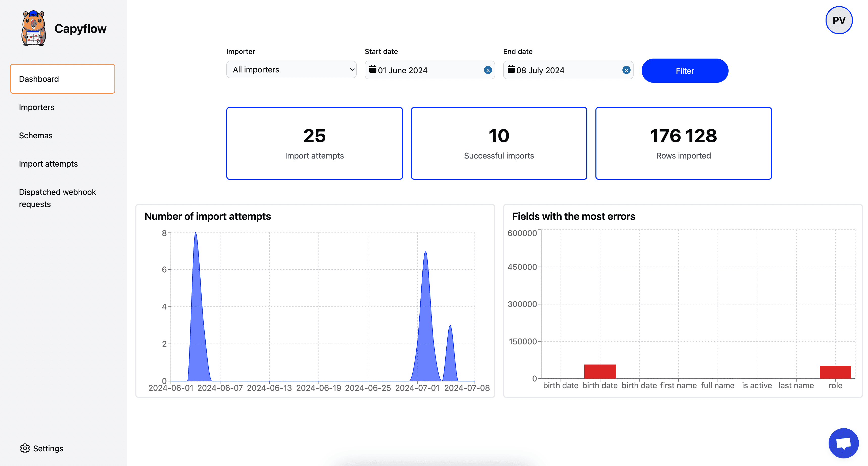Click the start date calendar icon
This screenshot has width=868, height=466.
[373, 69]
